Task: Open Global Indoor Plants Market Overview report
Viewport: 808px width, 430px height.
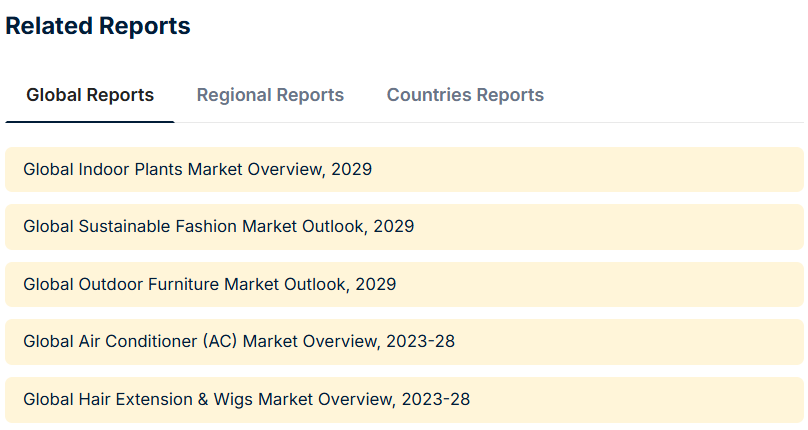Action: [x=197, y=169]
